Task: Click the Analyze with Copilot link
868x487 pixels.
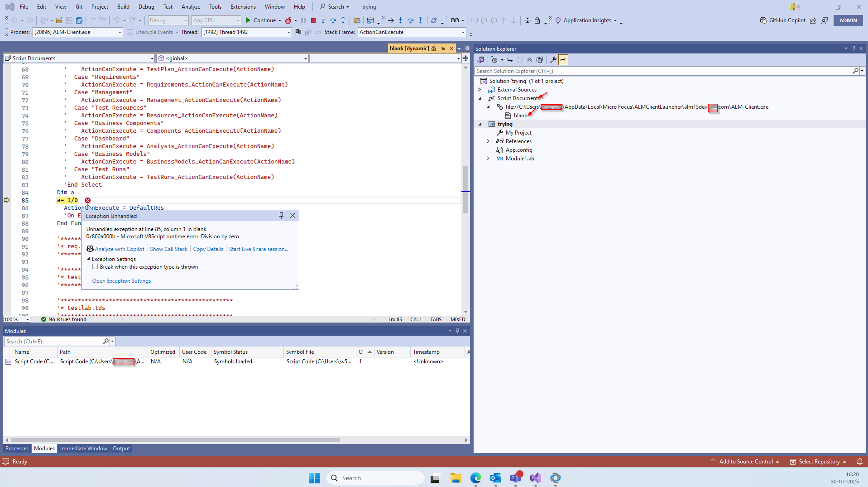Action: [120, 249]
